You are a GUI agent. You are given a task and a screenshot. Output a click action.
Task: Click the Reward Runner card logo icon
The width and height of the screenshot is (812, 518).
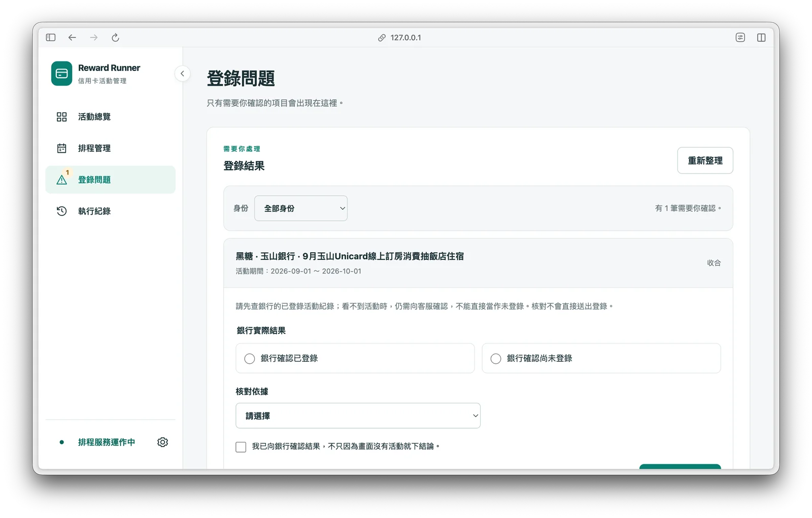coord(61,74)
